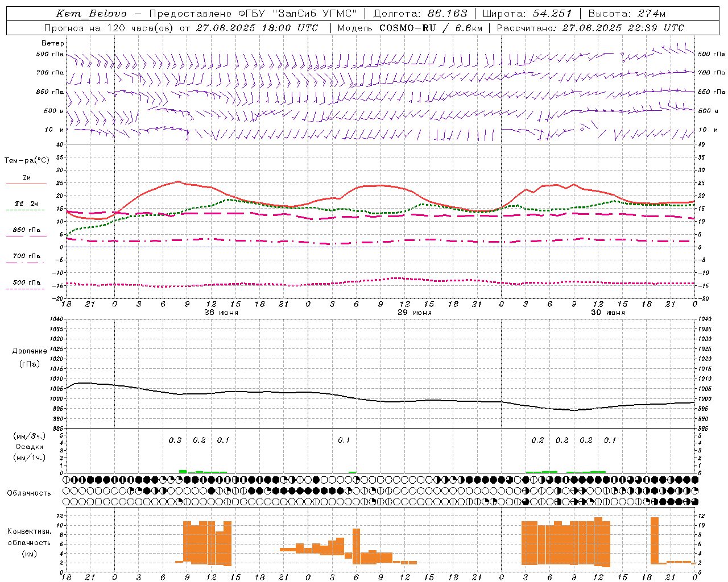Click the Осадки precipitation label
This screenshot has height=582, width=728.
(x=30, y=447)
